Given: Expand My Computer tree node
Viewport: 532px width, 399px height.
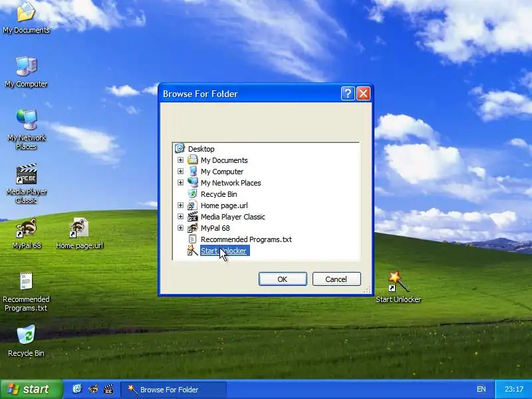Looking at the screenshot, I should point(180,171).
